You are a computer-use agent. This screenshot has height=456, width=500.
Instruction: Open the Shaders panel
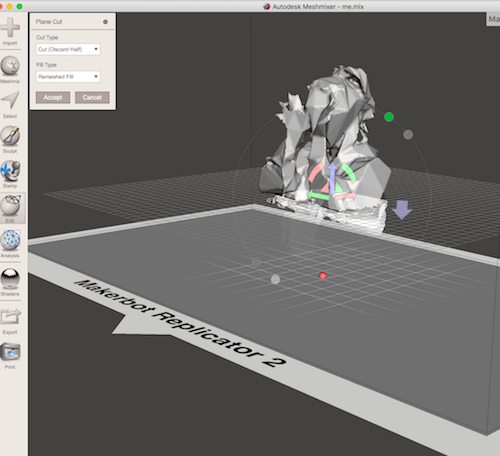click(x=10, y=282)
